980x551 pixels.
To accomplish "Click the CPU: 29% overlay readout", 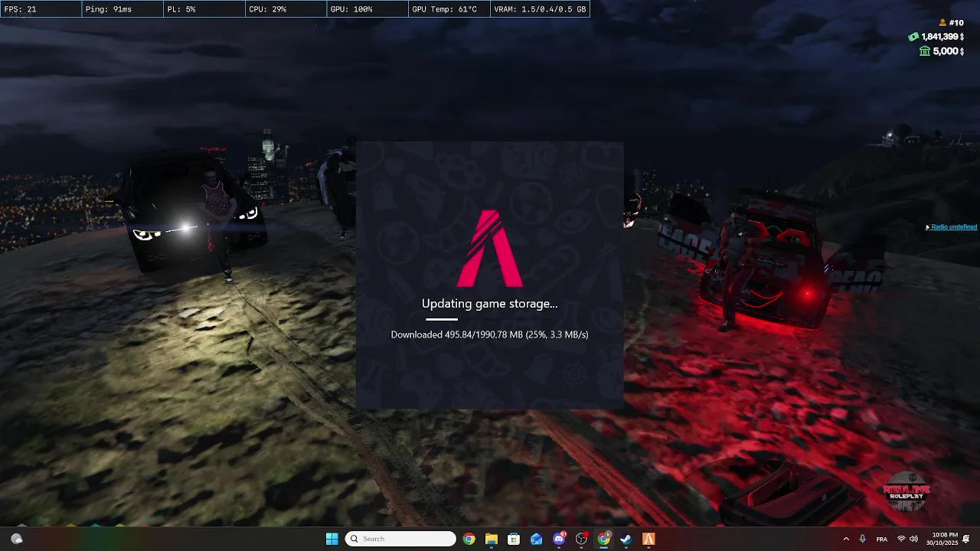I will [x=286, y=9].
